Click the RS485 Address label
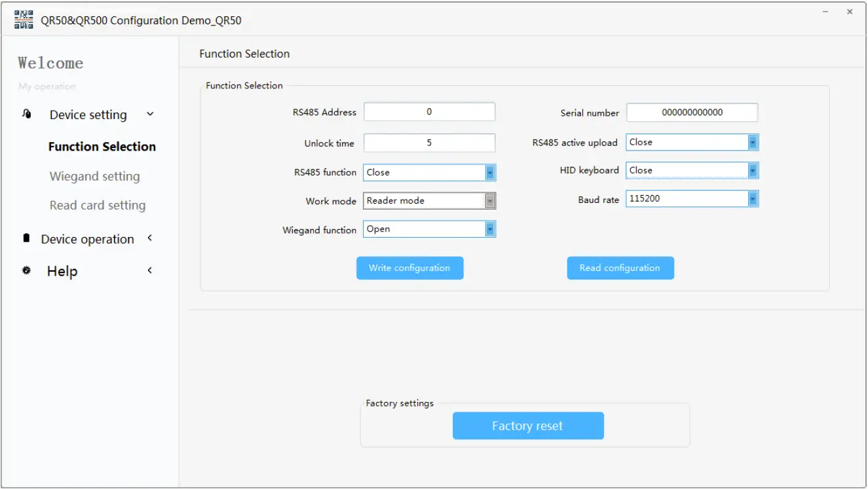The image size is (868, 489). [325, 112]
